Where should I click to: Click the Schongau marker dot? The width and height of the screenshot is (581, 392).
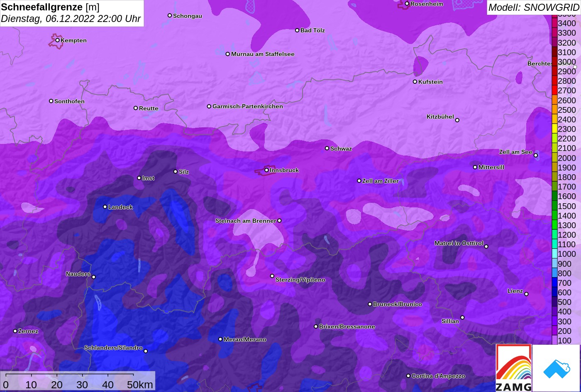tap(170, 15)
